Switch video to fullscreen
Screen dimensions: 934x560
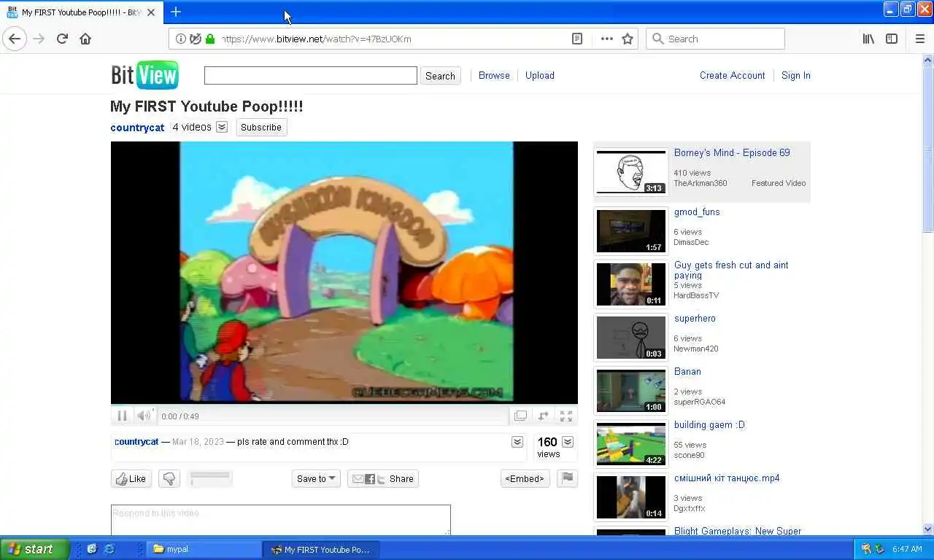pos(566,416)
